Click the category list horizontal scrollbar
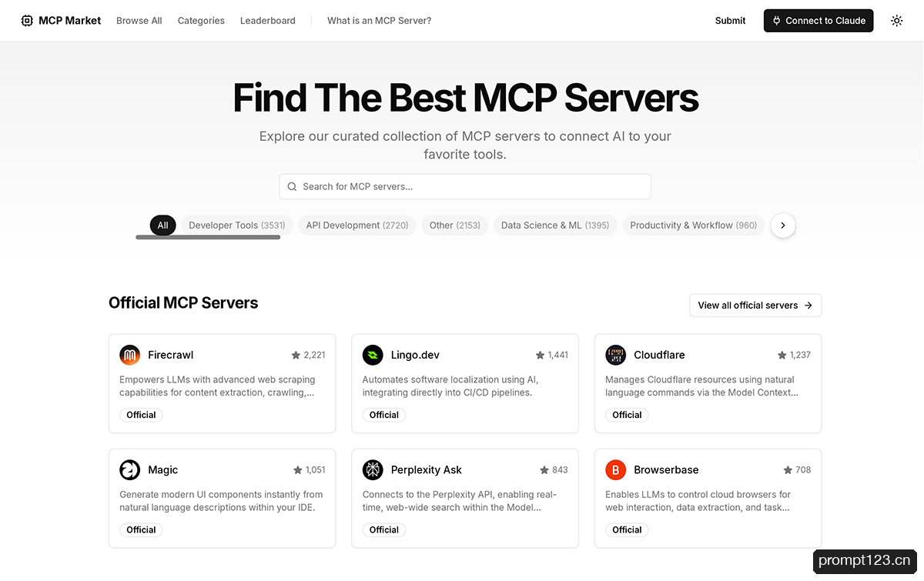This screenshot has height=581, width=924. 208,238
